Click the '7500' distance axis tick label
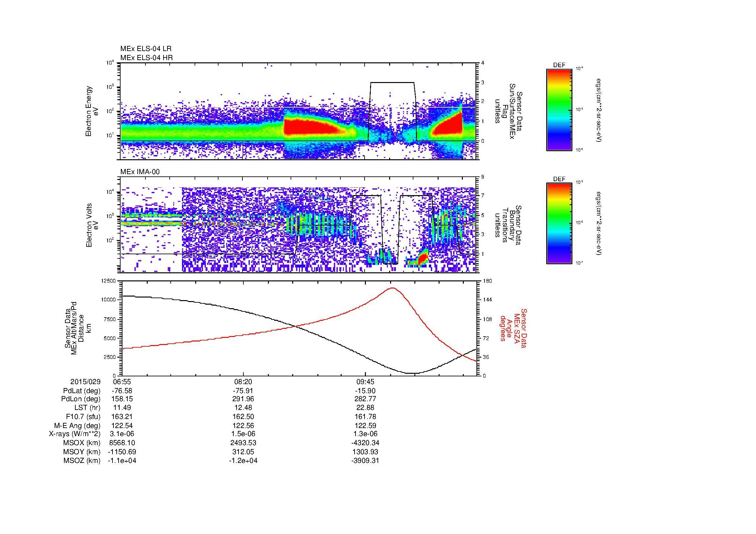Image resolution: width=756 pixels, height=534 pixels. (x=110, y=319)
